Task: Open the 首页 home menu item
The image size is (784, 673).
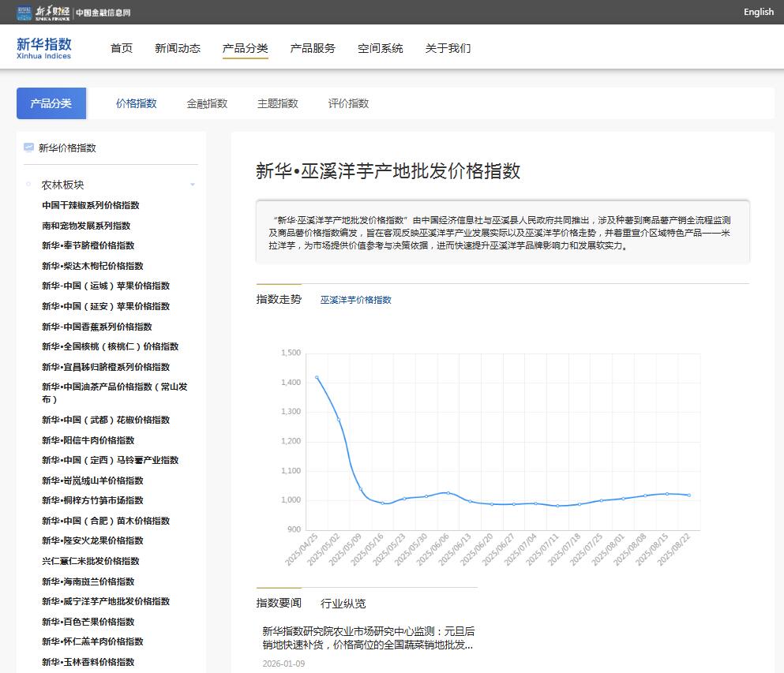Action: point(122,48)
